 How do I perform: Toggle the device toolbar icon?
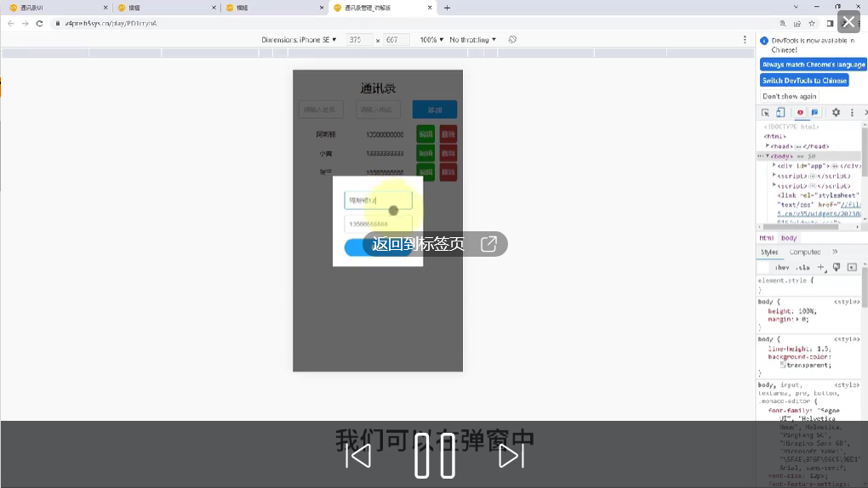(x=780, y=112)
